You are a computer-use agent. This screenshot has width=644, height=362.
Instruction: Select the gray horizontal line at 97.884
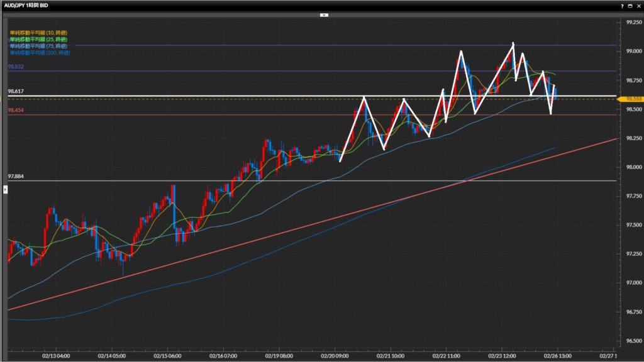tap(189, 181)
